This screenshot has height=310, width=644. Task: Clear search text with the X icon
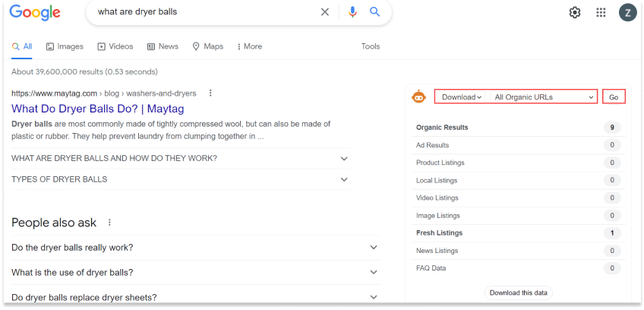[325, 12]
